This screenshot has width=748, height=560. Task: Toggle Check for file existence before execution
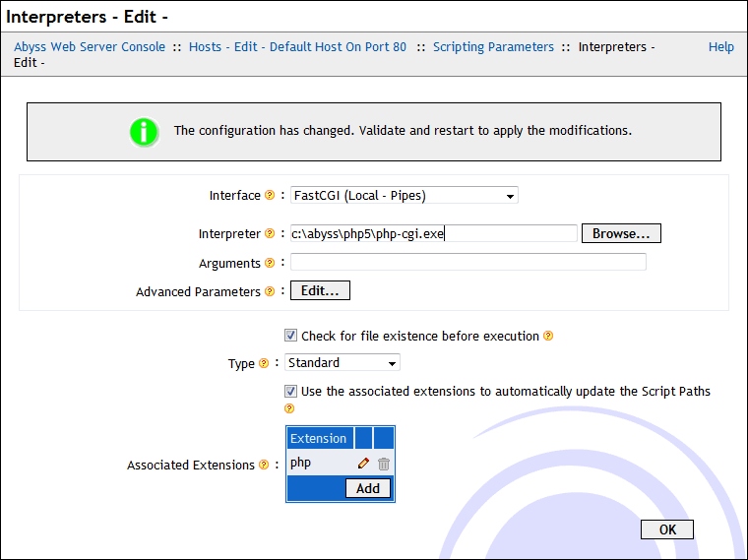click(x=291, y=336)
